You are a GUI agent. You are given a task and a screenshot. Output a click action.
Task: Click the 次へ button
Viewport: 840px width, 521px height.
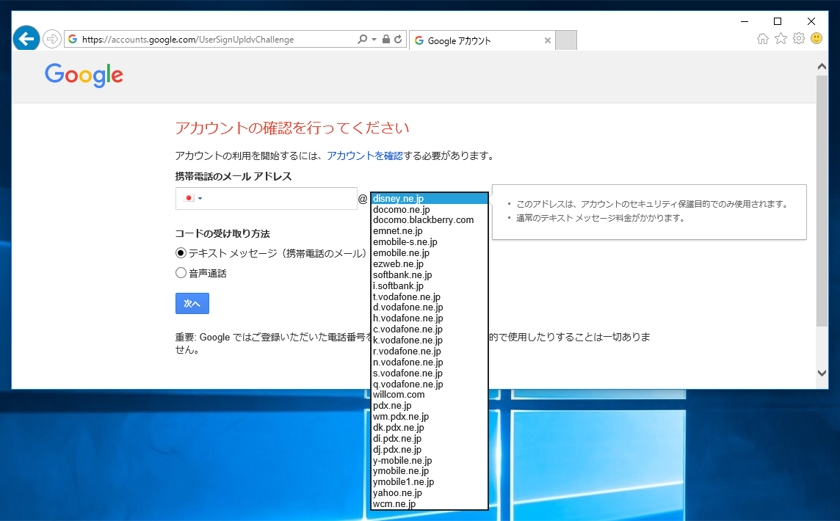(x=192, y=303)
